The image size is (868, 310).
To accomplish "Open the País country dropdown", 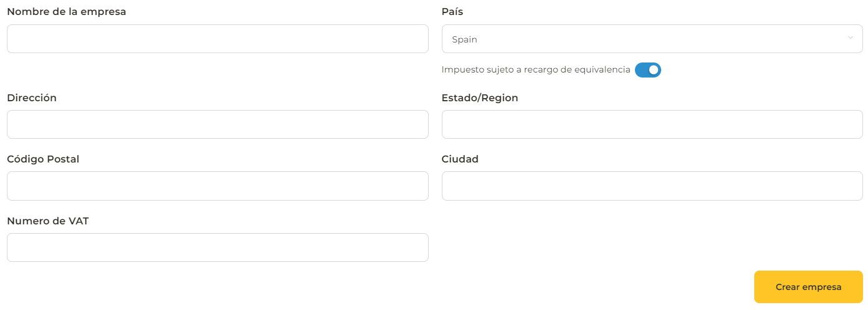I will (x=651, y=39).
